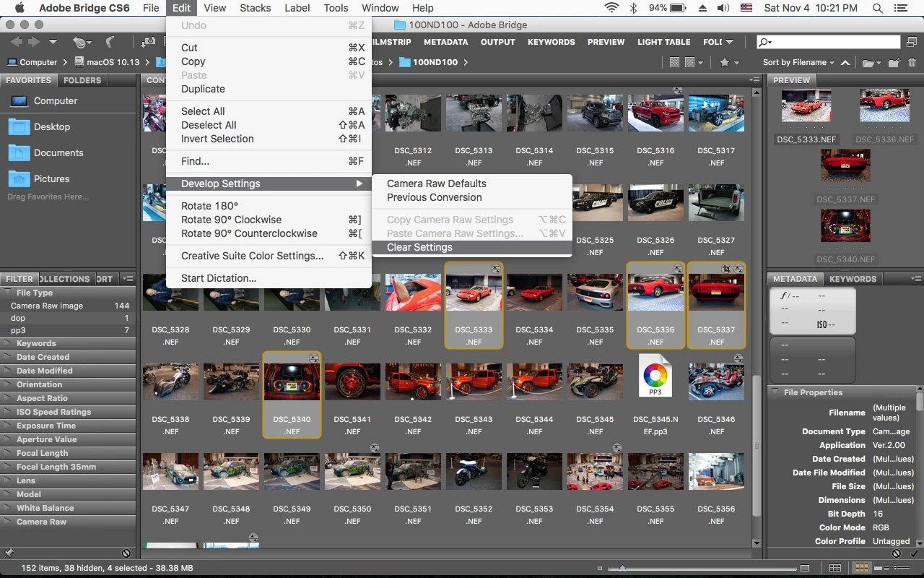Viewport: 924px width, 578px height.
Task: Adjust the thumbnail size slider
Action: tap(622, 568)
